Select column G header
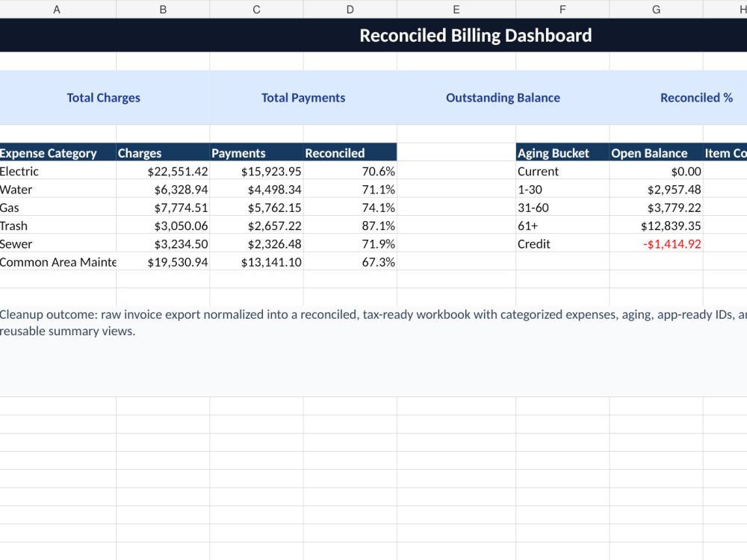This screenshot has width=747, height=560. click(x=656, y=9)
